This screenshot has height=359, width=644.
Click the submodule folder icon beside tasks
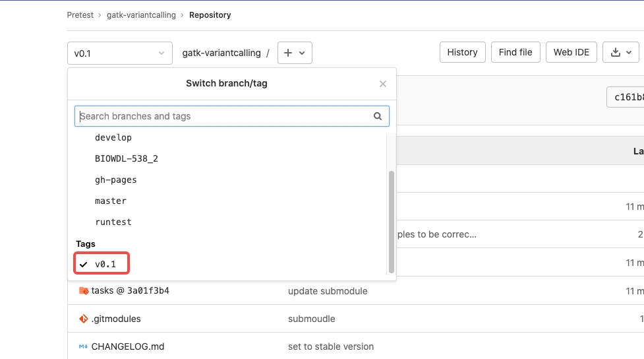tap(84, 291)
